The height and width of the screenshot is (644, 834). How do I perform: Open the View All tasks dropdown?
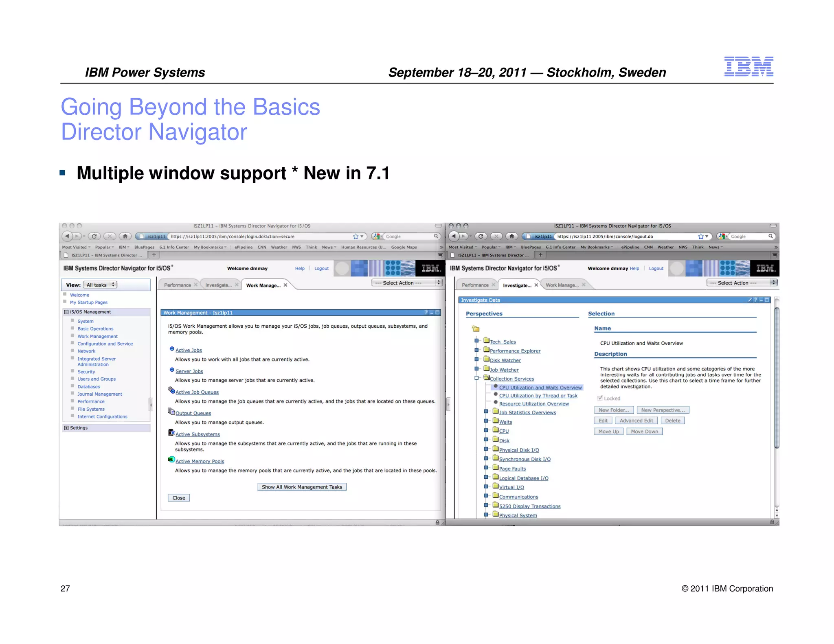tap(100, 285)
